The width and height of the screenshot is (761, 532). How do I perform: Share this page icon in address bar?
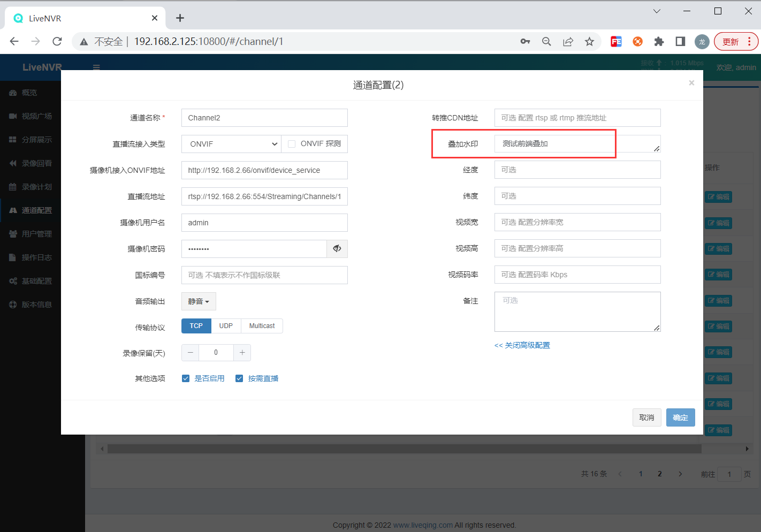click(x=568, y=41)
